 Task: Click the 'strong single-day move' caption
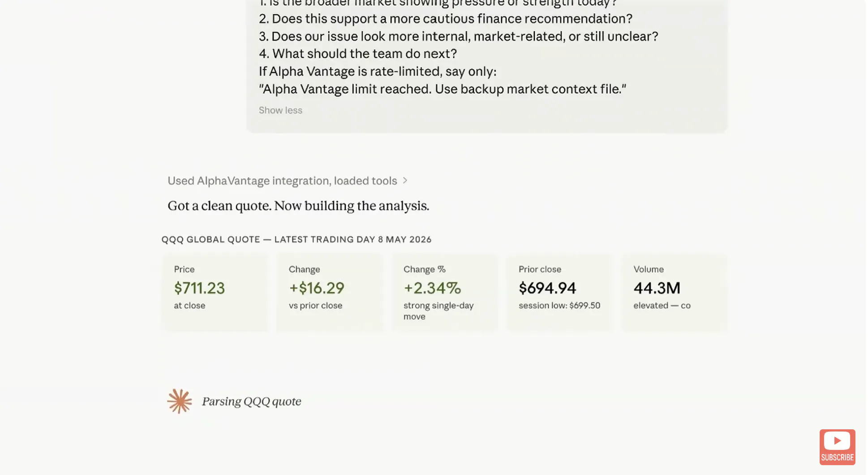click(438, 311)
